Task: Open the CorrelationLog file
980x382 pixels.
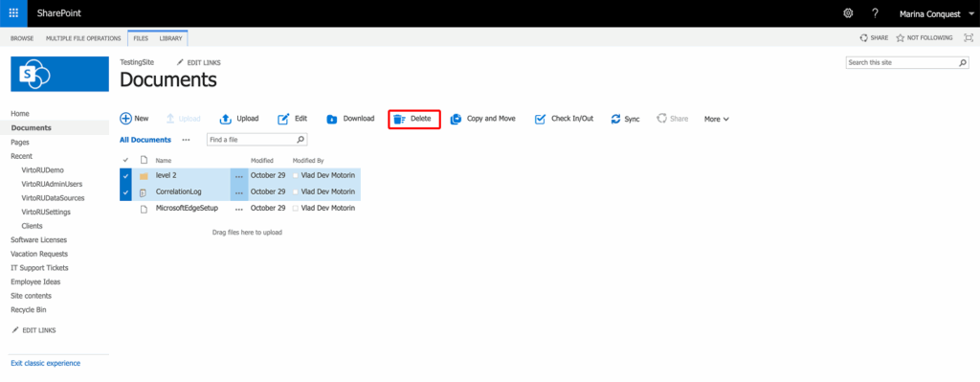Action: tap(178, 191)
